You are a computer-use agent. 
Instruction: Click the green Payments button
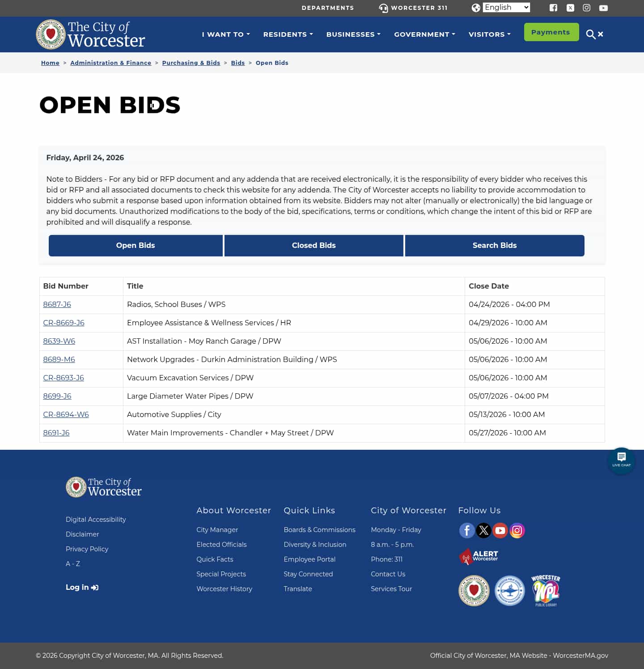(x=551, y=32)
